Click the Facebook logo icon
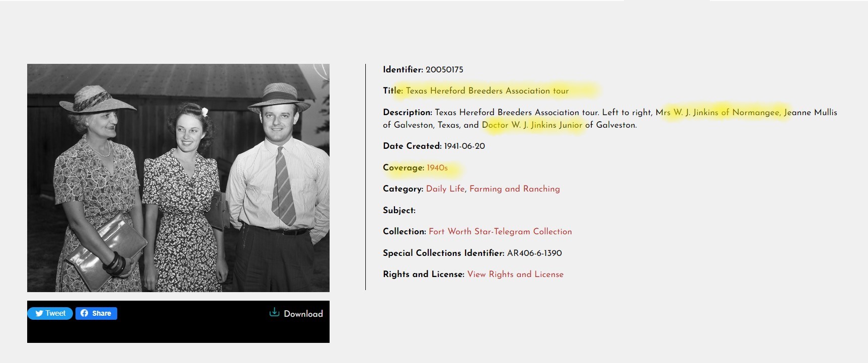This screenshot has height=363, width=868. click(84, 313)
